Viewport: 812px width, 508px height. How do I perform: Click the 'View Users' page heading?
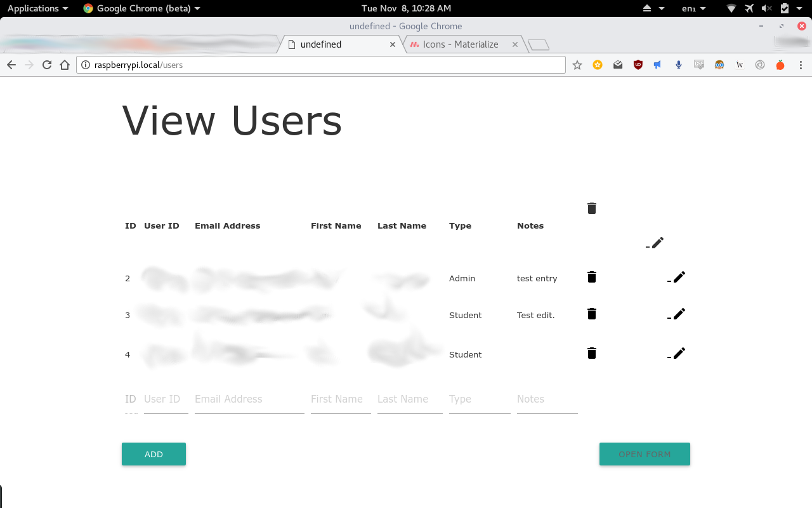point(232,121)
